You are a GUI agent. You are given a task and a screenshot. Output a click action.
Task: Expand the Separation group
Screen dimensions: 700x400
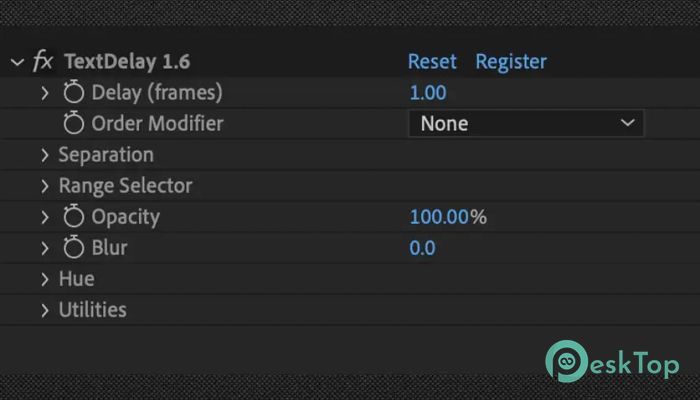[45, 155]
